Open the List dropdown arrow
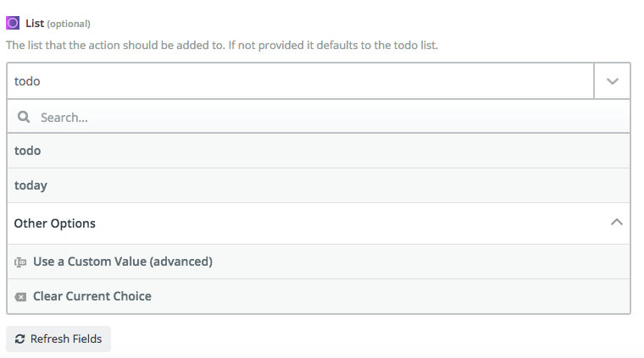 [x=613, y=81]
